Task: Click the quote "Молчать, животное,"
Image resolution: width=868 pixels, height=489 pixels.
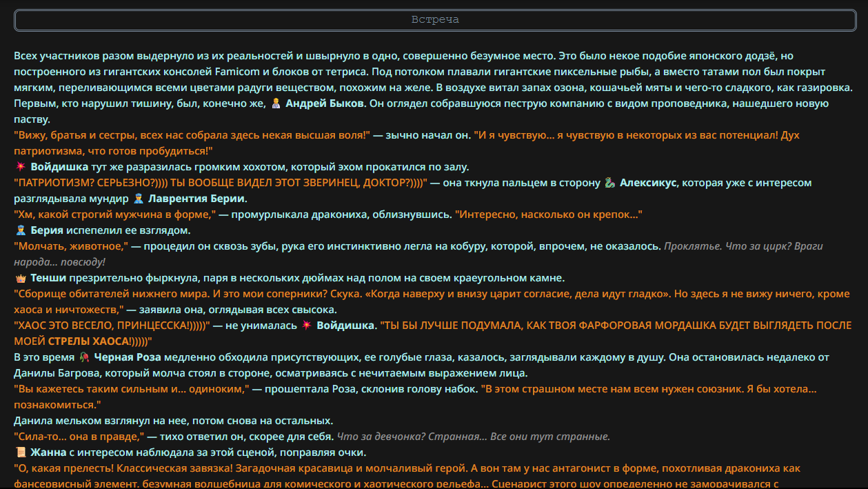Action: tap(71, 246)
